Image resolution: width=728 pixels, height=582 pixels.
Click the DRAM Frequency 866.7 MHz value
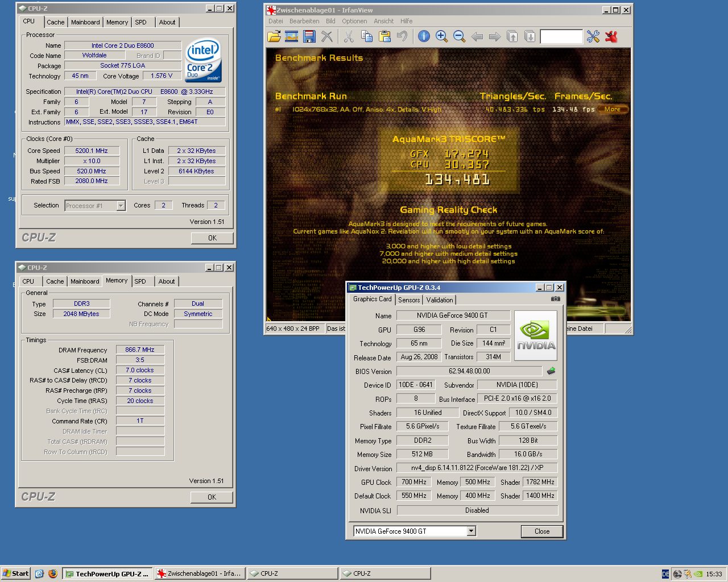tap(140, 350)
